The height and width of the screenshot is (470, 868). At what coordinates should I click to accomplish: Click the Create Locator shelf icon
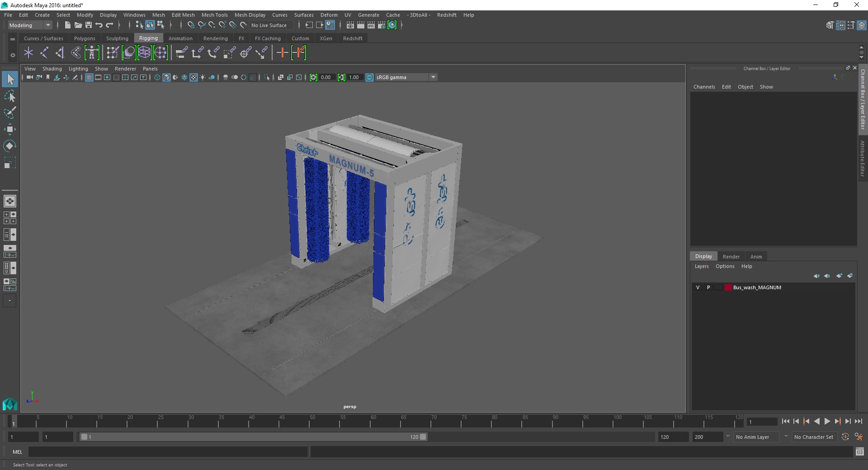click(x=28, y=53)
